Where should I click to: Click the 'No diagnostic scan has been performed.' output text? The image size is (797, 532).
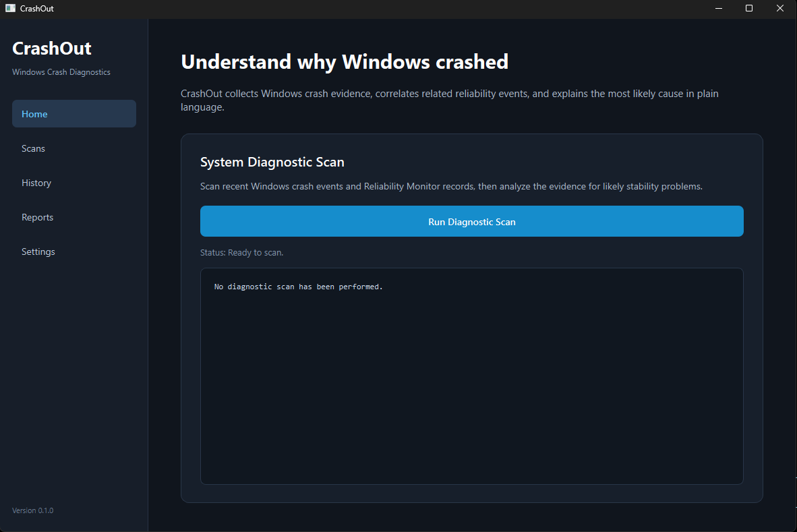click(x=298, y=287)
